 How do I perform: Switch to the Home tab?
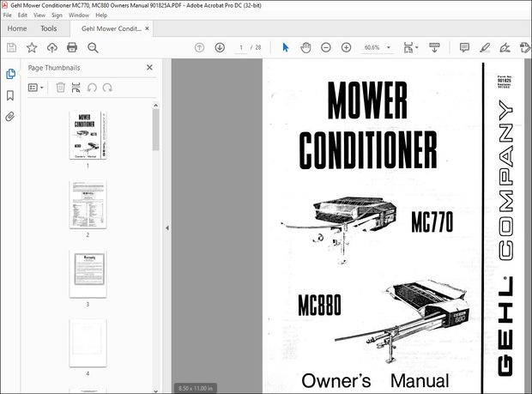tap(17, 28)
